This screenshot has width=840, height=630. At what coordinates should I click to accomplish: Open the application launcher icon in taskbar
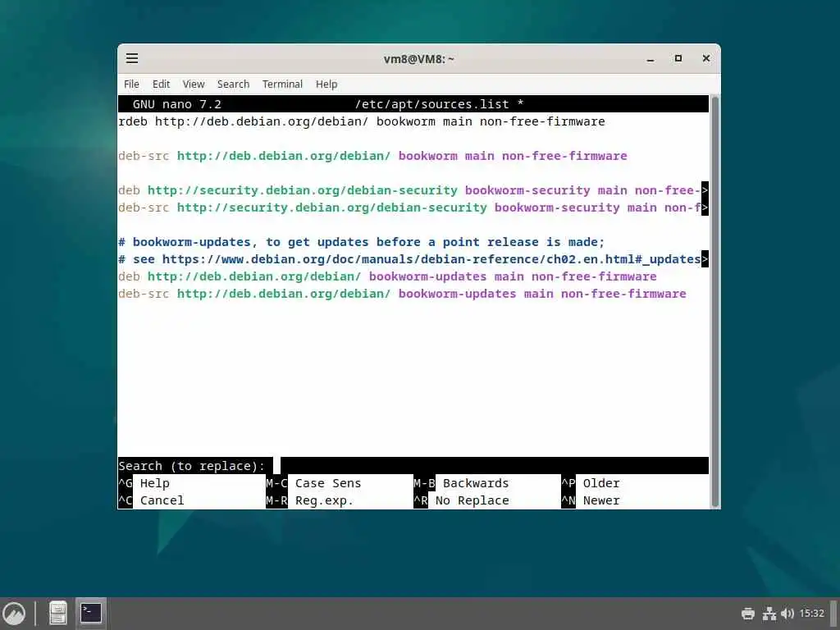15,614
